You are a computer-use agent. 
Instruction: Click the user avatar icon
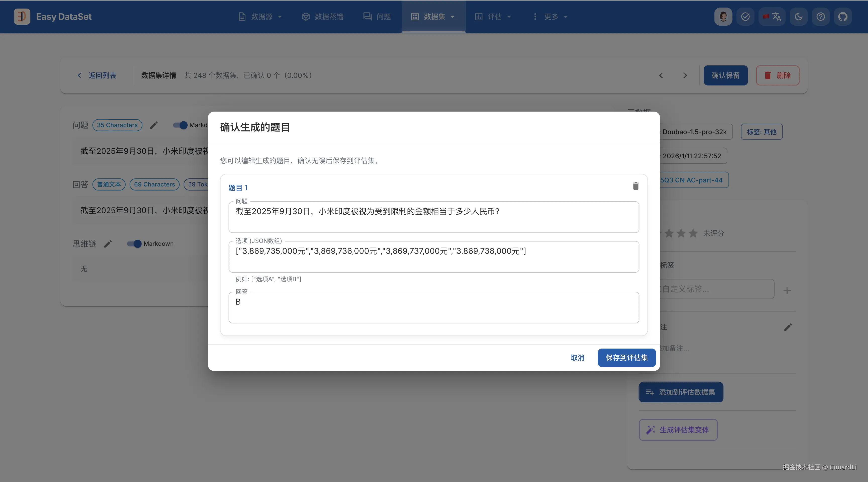723,17
